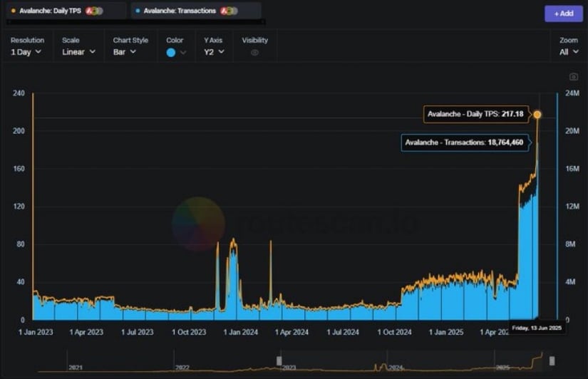Click the 1 Jan 2023 x-axis label
The image size is (588, 379).
tap(36, 332)
